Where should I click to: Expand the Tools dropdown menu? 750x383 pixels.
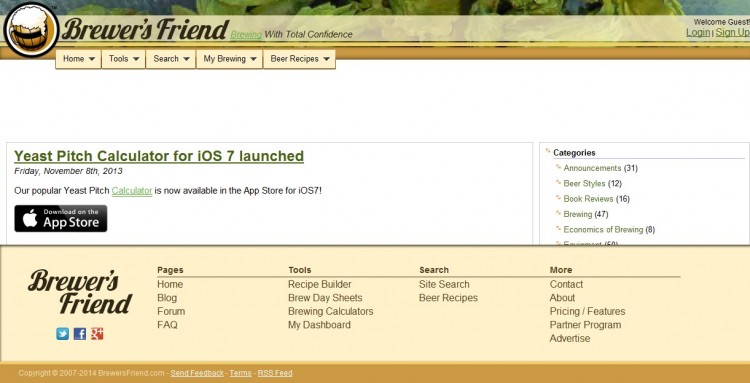click(x=123, y=59)
